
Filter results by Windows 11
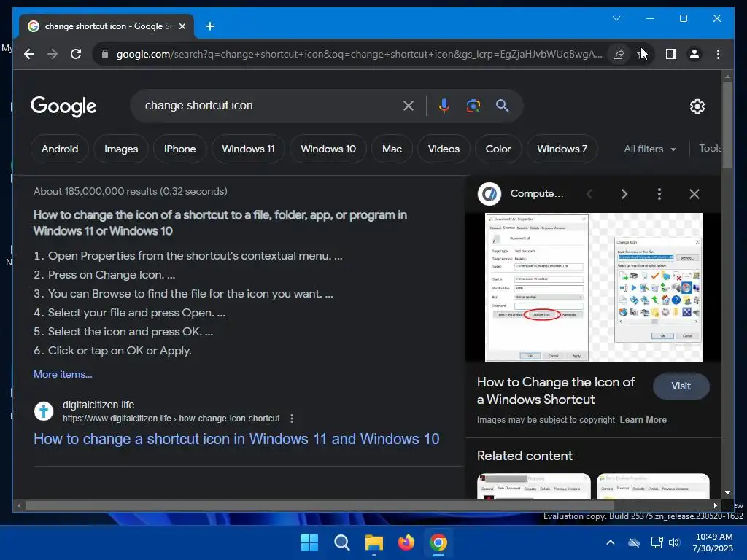coord(248,149)
